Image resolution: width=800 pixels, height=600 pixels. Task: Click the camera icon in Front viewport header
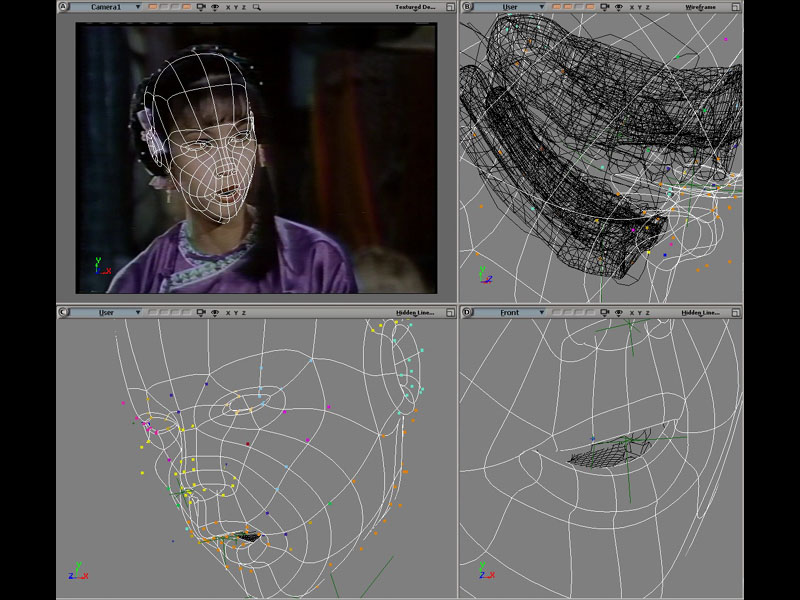pyautogui.click(x=604, y=313)
